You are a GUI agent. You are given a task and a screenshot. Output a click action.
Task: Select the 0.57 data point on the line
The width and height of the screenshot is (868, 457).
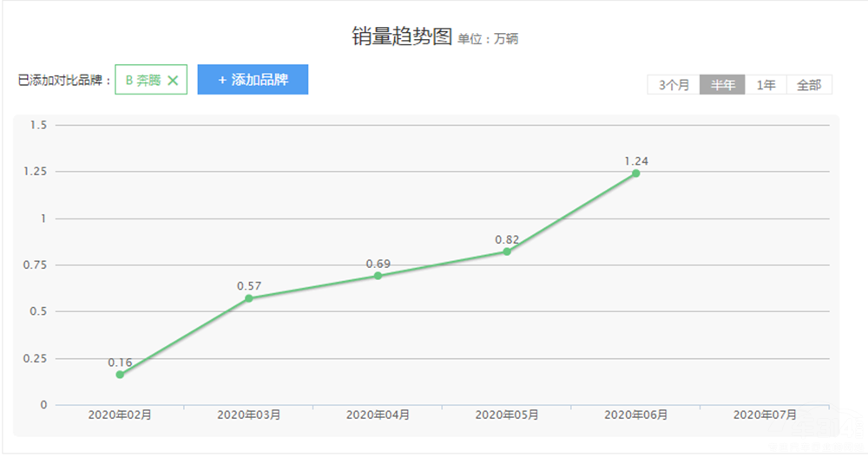point(249,298)
